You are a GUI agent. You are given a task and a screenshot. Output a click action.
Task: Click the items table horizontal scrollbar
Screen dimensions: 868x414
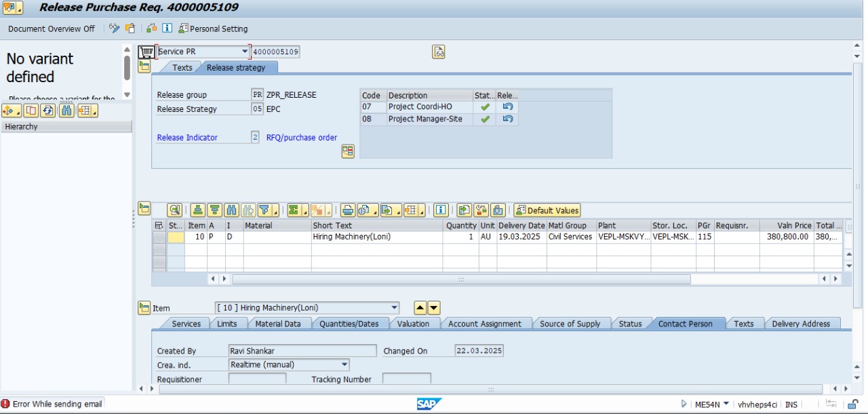click(x=461, y=279)
